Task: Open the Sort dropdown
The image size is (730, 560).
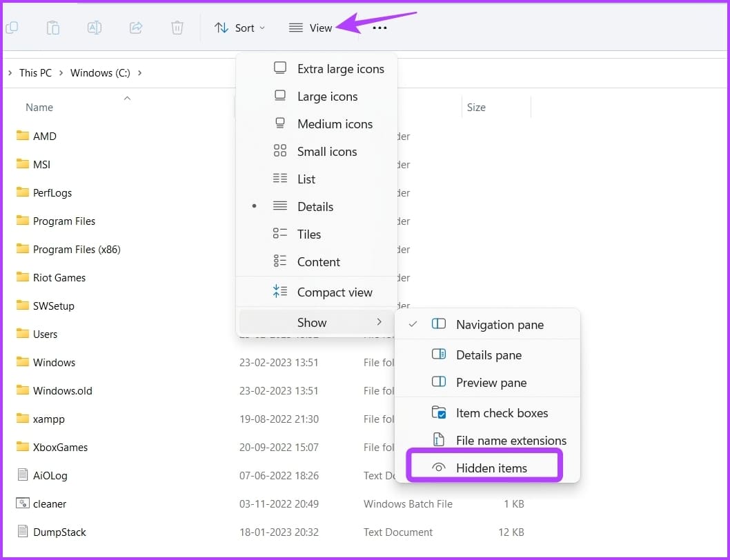Action: 239,28
